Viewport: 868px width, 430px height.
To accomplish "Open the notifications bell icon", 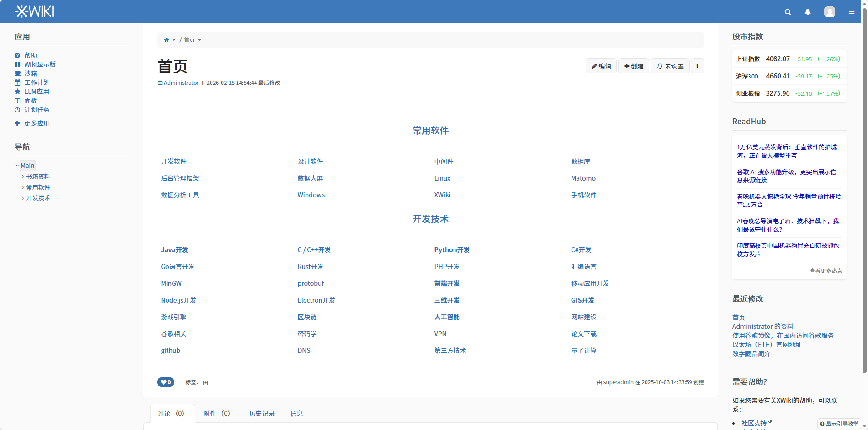I will (x=808, y=12).
